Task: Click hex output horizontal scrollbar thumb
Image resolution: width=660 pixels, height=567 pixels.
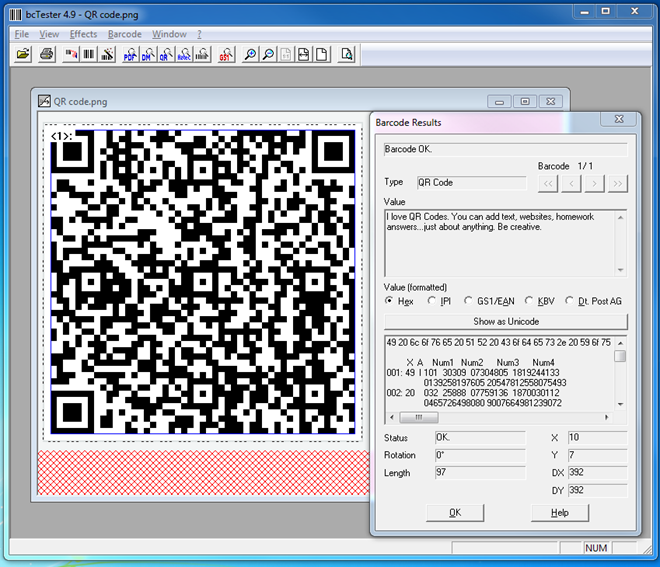Action: [419, 417]
